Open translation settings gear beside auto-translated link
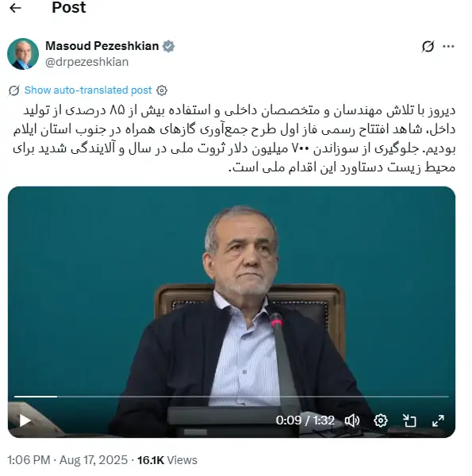Image resolution: width=472 pixels, height=476 pixels. tap(162, 90)
